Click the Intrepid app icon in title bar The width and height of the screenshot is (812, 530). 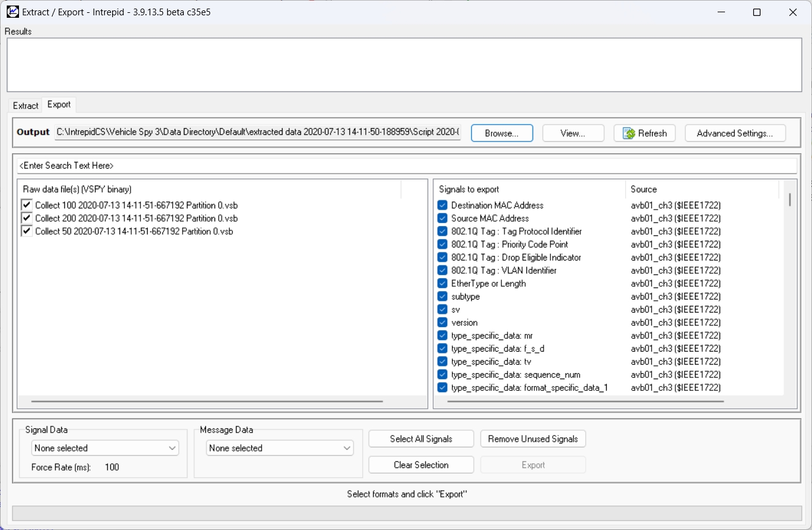pyautogui.click(x=12, y=12)
